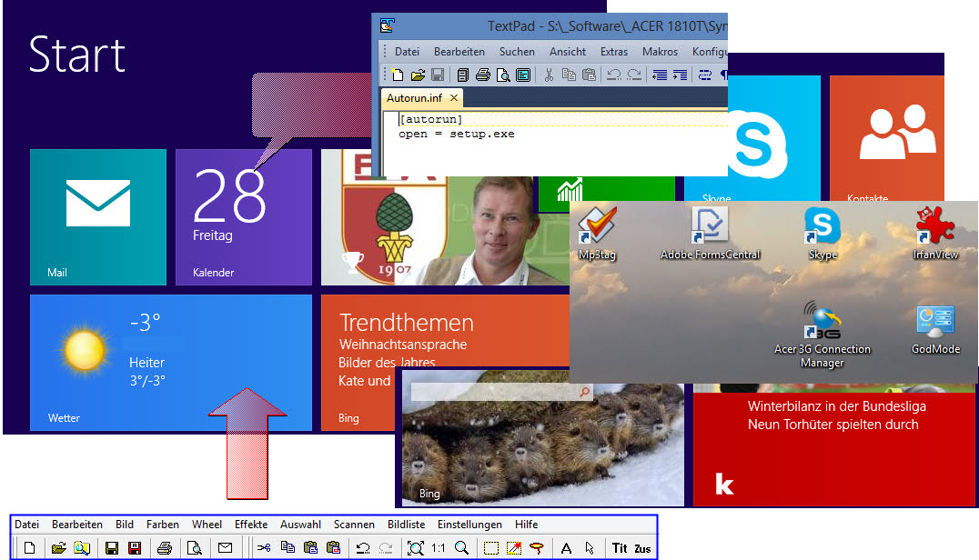
Task: Select the letter A text tool
Action: click(x=566, y=548)
